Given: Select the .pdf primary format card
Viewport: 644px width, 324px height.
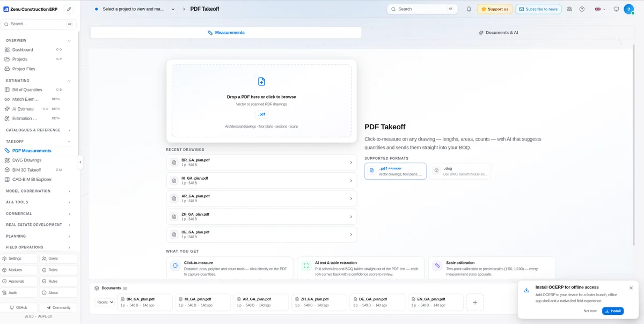Looking at the screenshot, I should click(396, 171).
